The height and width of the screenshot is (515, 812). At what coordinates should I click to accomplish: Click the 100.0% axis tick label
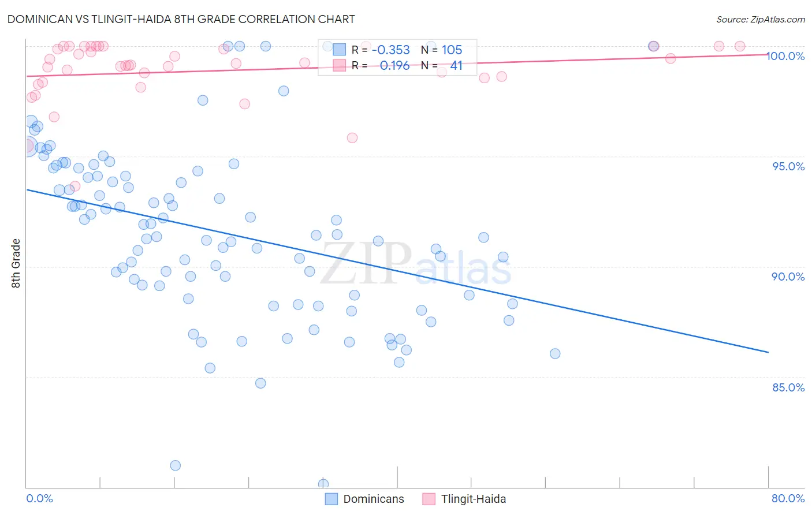785,56
